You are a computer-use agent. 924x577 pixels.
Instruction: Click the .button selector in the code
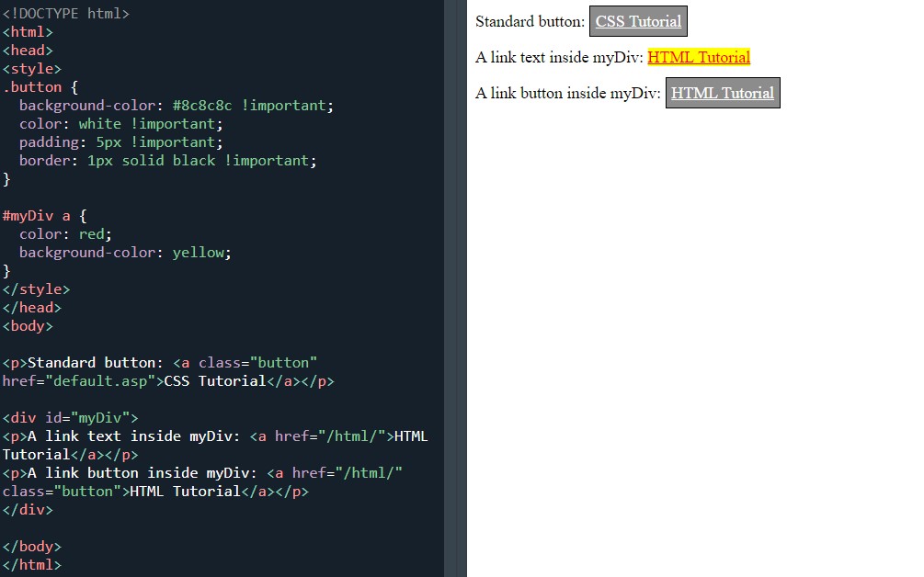(x=32, y=87)
